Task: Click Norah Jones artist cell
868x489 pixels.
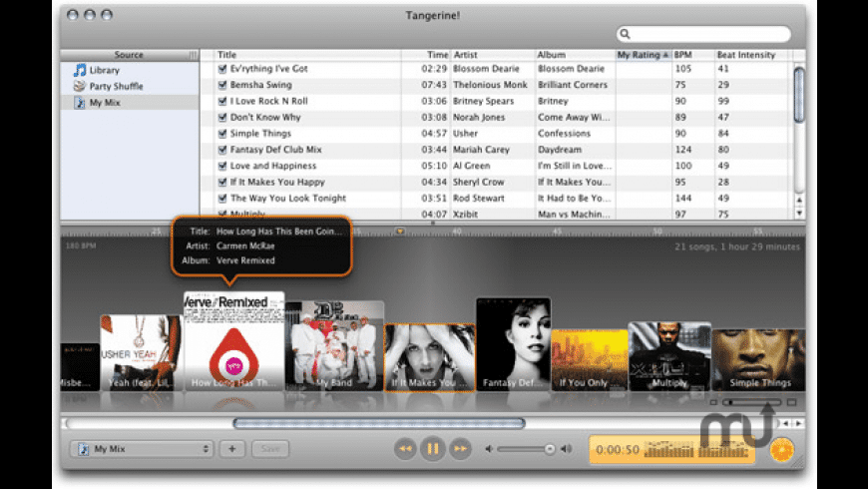Action: click(479, 118)
